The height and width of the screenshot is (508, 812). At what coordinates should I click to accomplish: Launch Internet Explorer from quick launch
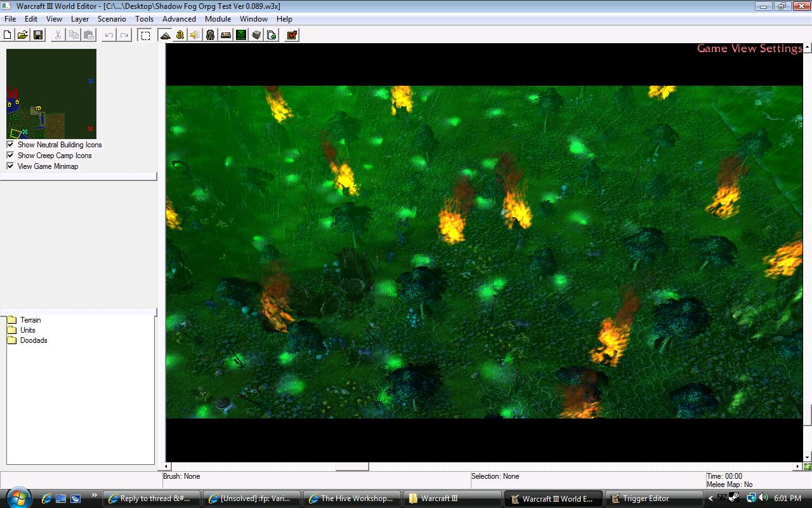[x=46, y=498]
